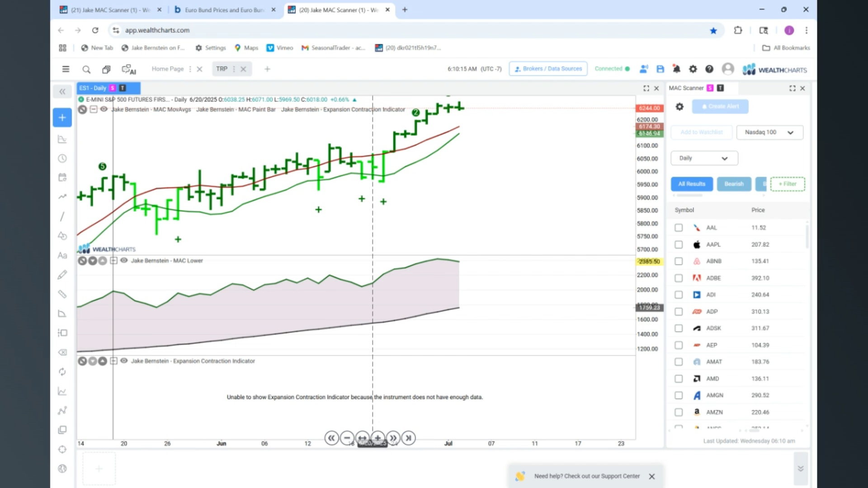Image resolution: width=868 pixels, height=488 pixels.
Task: Switch to Euro Bund Prices browser tab
Action: [x=225, y=9]
